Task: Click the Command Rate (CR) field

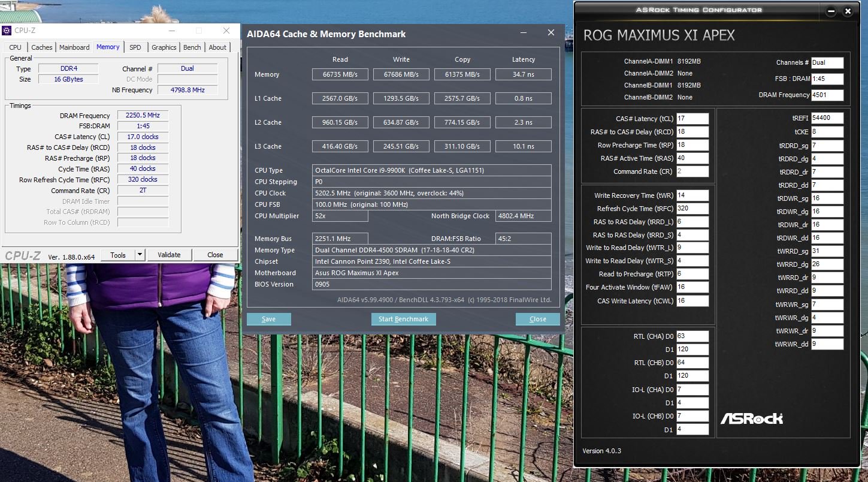Action: (692, 171)
